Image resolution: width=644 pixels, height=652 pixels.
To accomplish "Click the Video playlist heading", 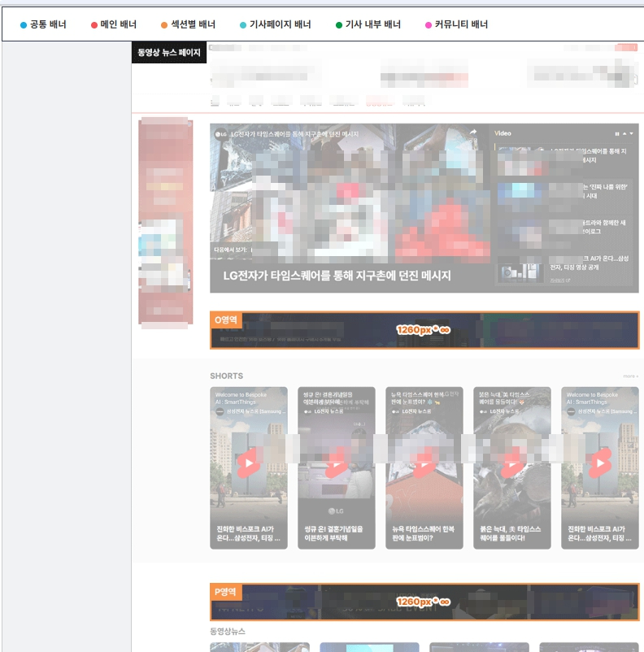I will click(503, 133).
